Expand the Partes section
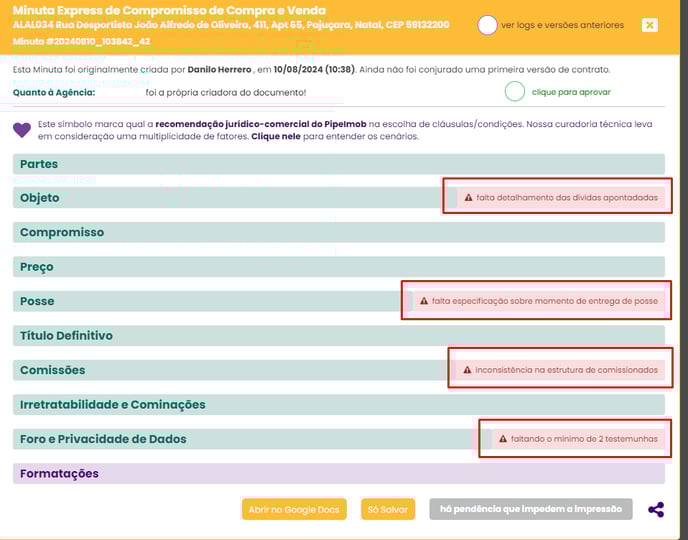The height and width of the screenshot is (540, 688). [339, 164]
